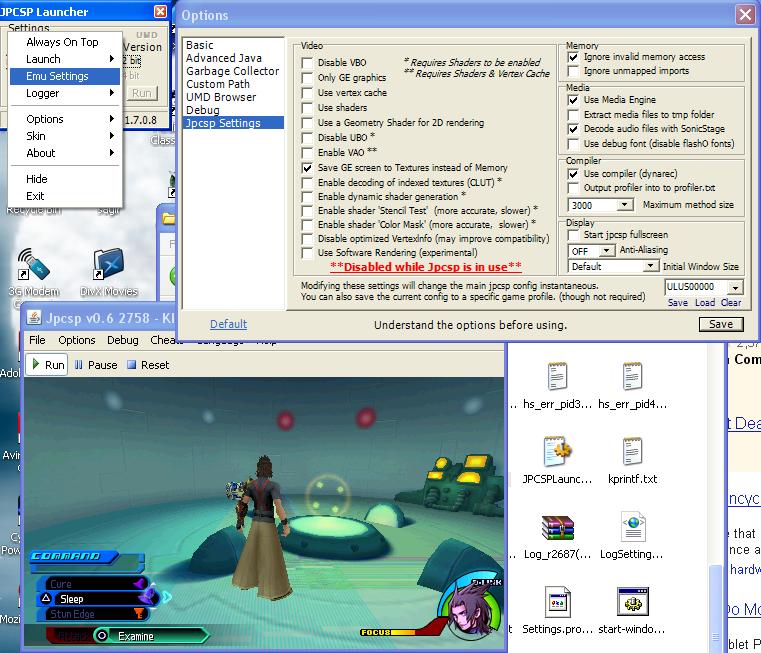
Task: Click the Run button in JPCSP Launcher
Action: pos(142,93)
